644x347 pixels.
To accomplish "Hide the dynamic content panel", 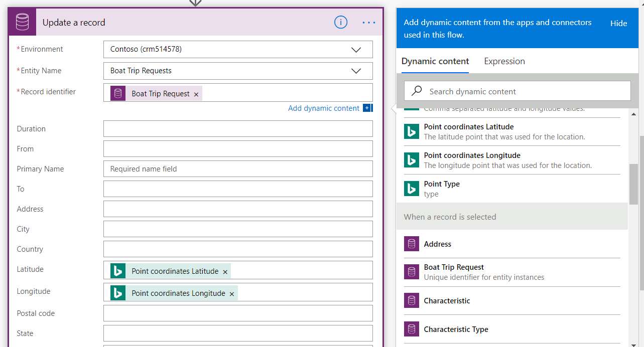I will [618, 23].
